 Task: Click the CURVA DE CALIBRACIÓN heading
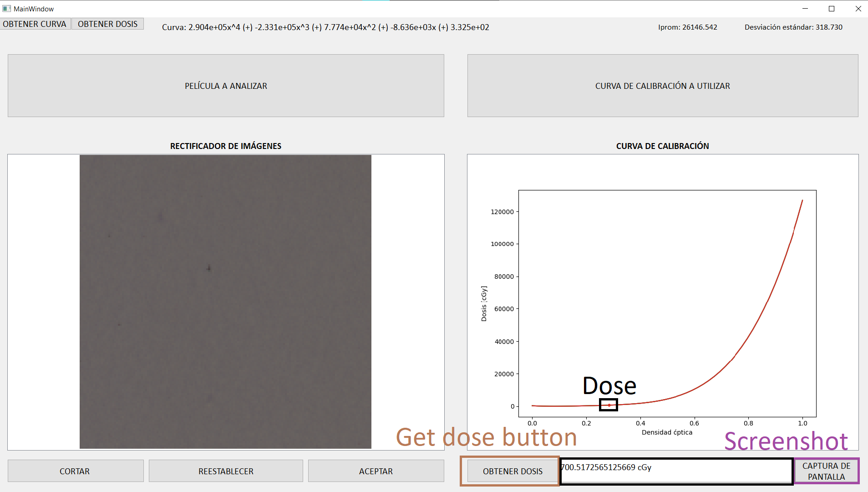[662, 146]
